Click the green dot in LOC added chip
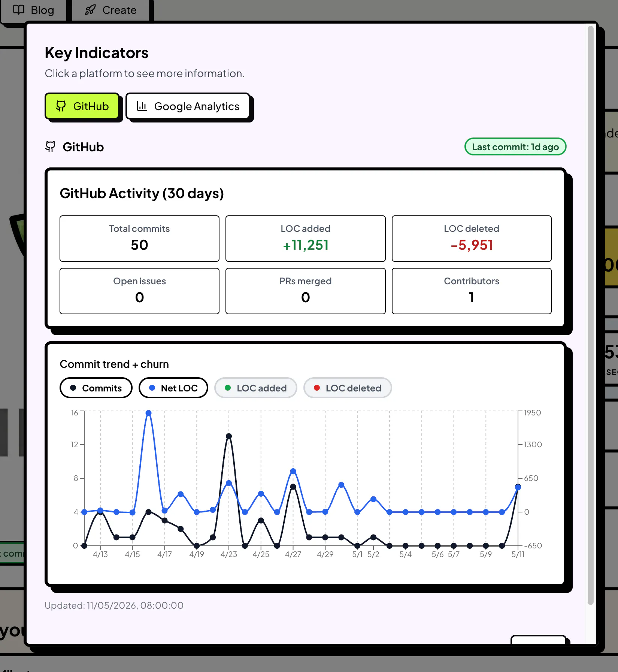The width and height of the screenshot is (618, 672). 228,388
